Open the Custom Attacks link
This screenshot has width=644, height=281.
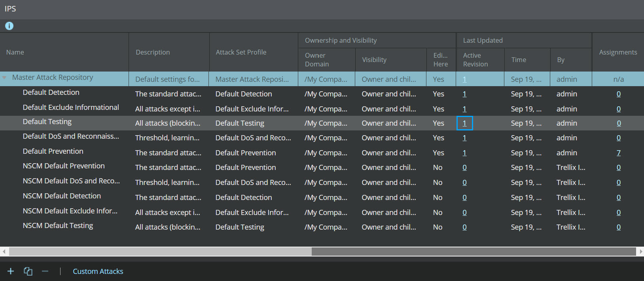[98, 272]
